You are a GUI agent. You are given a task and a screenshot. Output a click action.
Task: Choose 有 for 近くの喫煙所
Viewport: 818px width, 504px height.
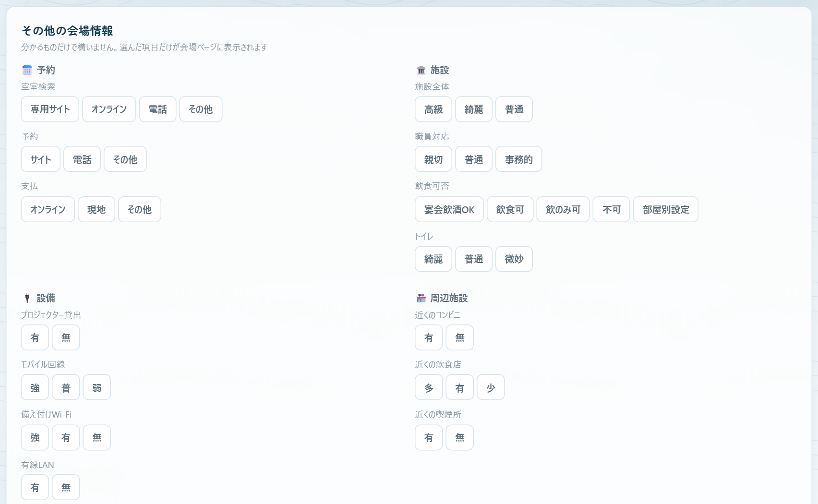(x=429, y=437)
